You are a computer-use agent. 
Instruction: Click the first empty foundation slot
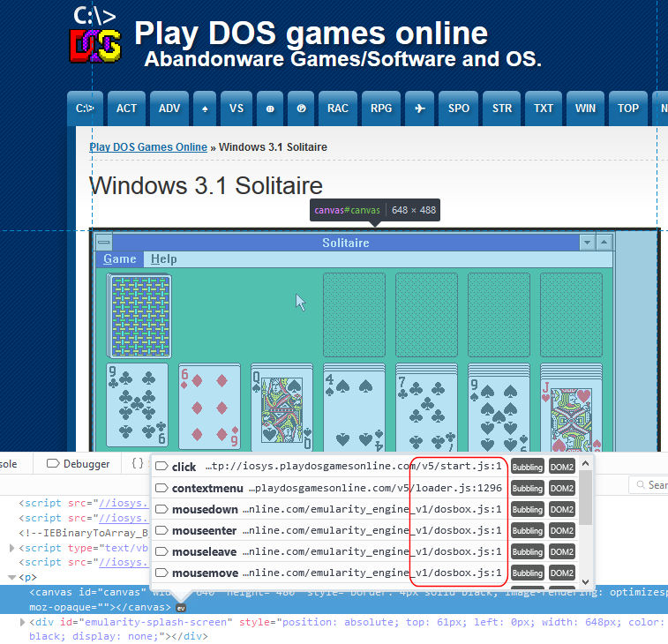[354, 315]
